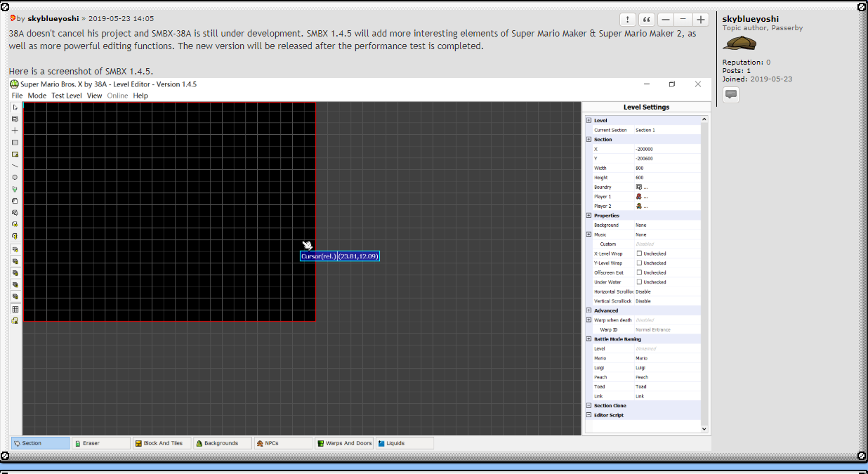Select the crosshair plus tool in toolbar

tap(15, 131)
